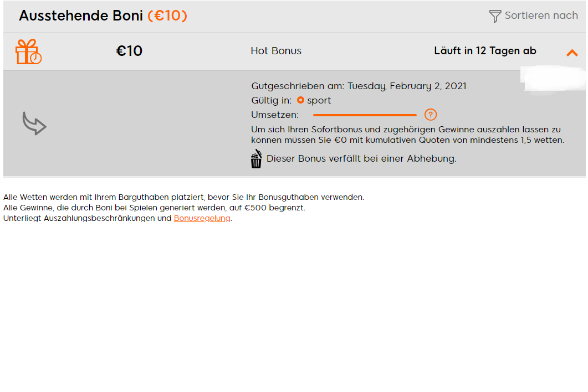Click 'Dieser Bonus verfällt bei einer Abhebung' text

coord(361,158)
